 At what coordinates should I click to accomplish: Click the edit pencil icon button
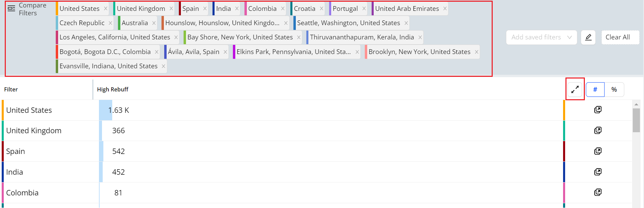(x=588, y=37)
